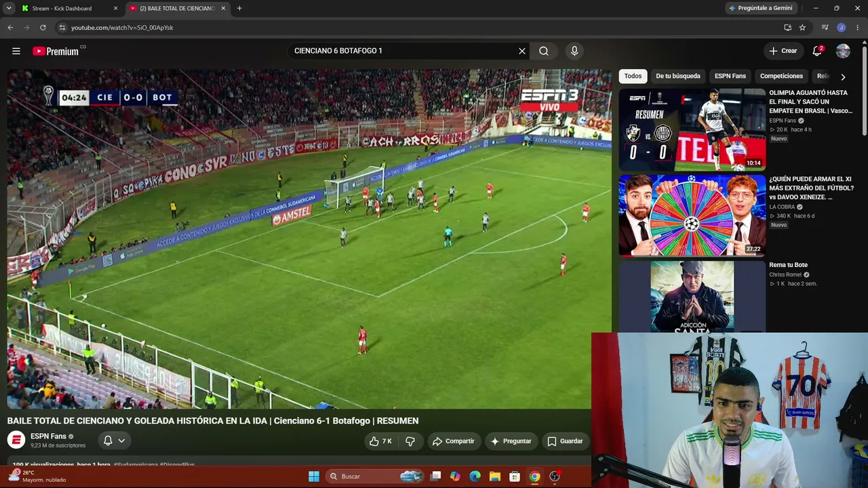Open ¿QUIÉN PUEDE ARMAR EL XI title
The height and width of the screenshot is (488, 868).
(812, 188)
